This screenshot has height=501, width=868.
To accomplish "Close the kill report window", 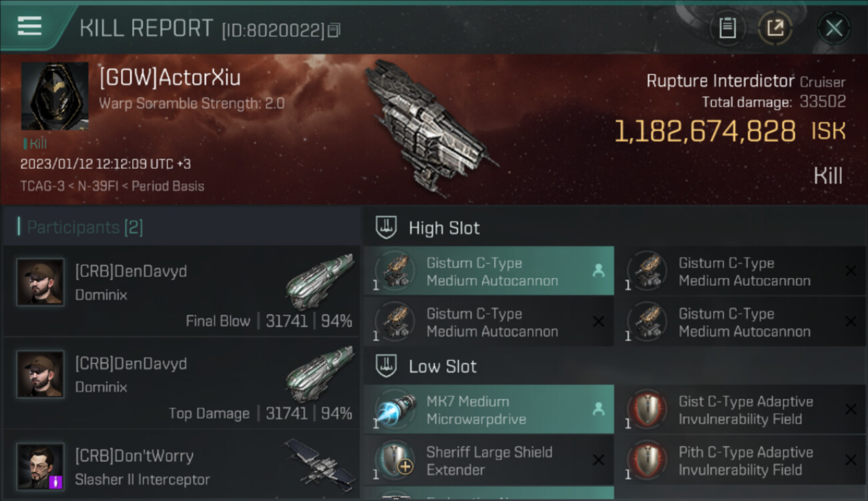I will pos(834,28).
